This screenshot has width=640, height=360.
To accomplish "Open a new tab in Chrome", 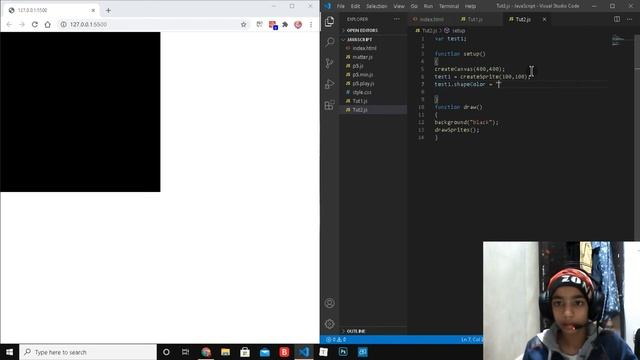I will pyautogui.click(x=108, y=10).
